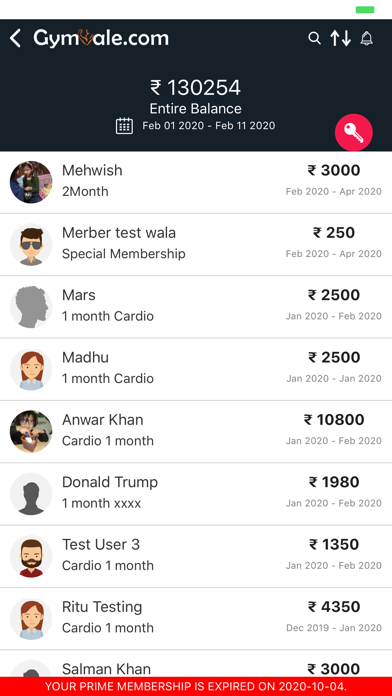Open the search magnifier icon
This screenshot has height=696, width=392.
(314, 39)
